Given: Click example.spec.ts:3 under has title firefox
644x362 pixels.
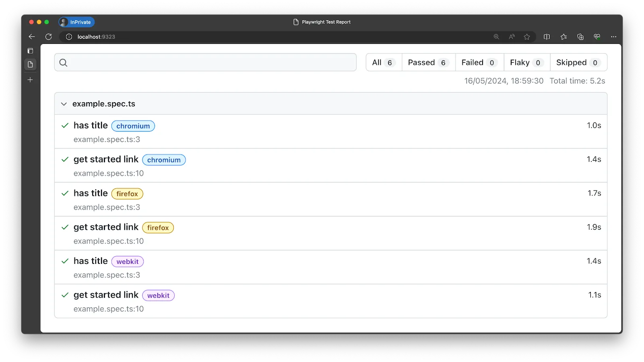Looking at the screenshot, I should coord(107,207).
